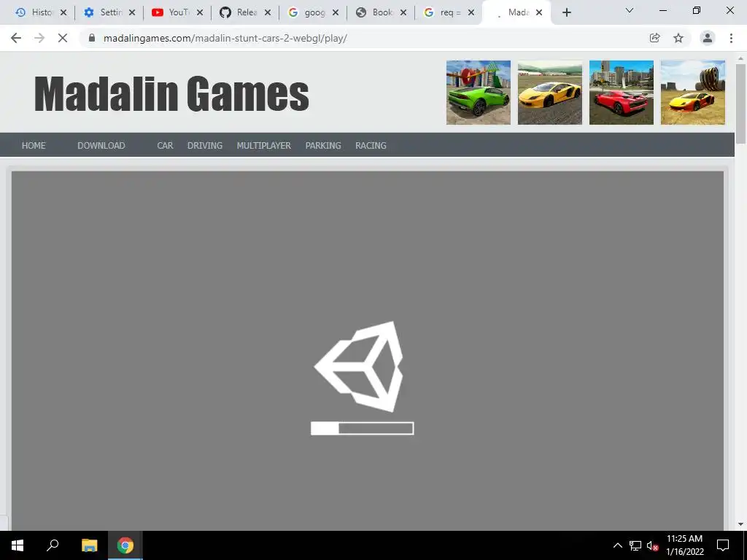
Task: Open Windows taskbar search
Action: click(53, 545)
